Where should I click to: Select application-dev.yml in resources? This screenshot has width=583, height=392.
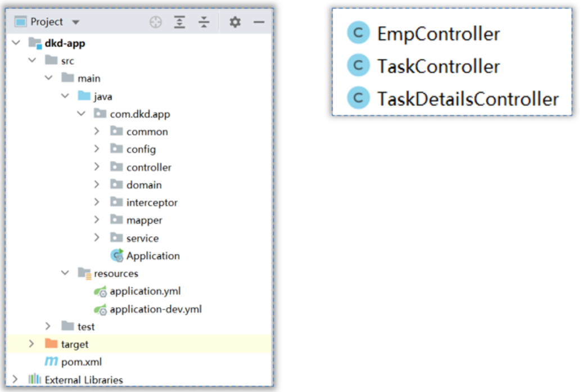[156, 309]
